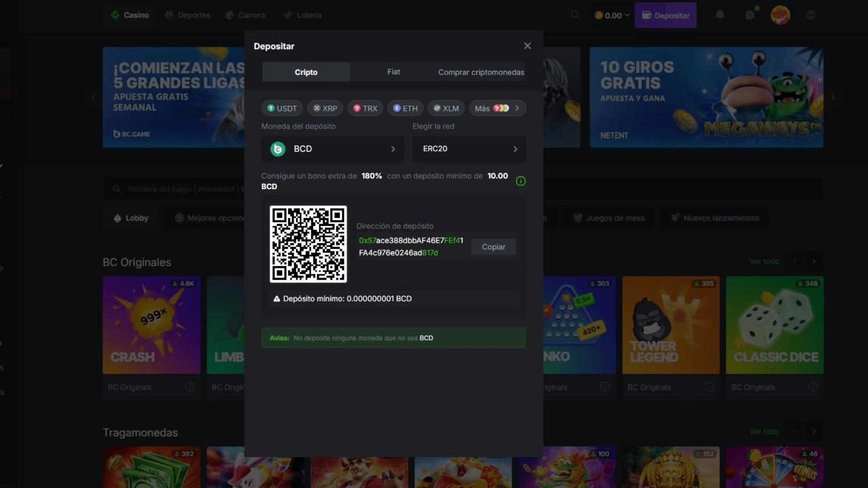This screenshot has height=488, width=868.
Task: Select XRP quick currency chip
Action: (325, 108)
